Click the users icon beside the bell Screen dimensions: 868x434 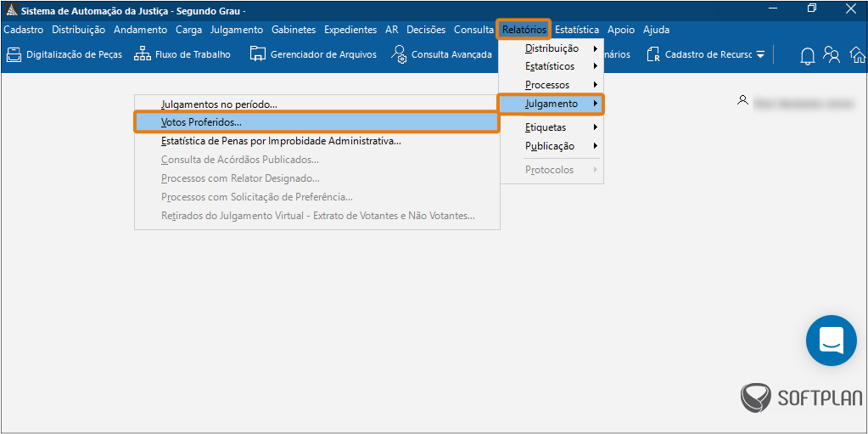[x=832, y=54]
